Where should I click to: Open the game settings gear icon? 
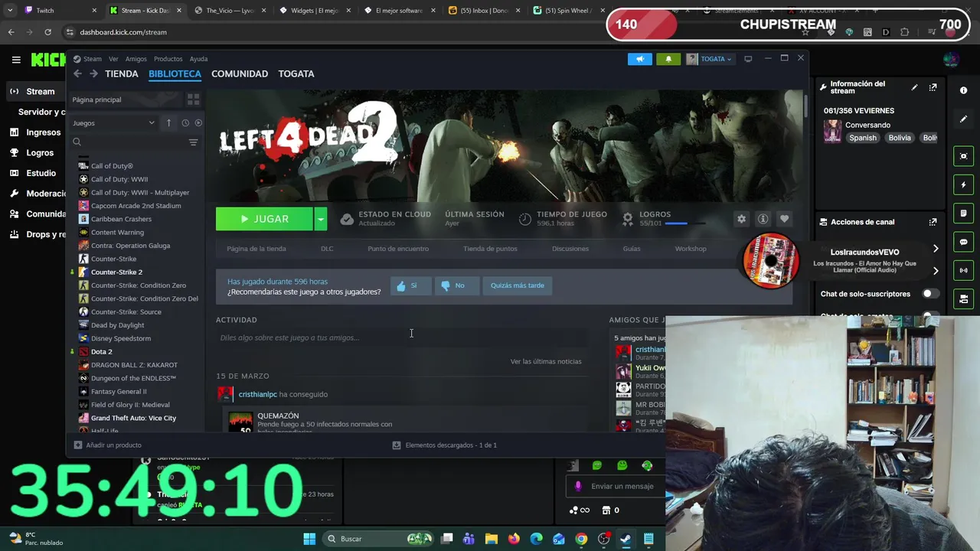click(741, 219)
